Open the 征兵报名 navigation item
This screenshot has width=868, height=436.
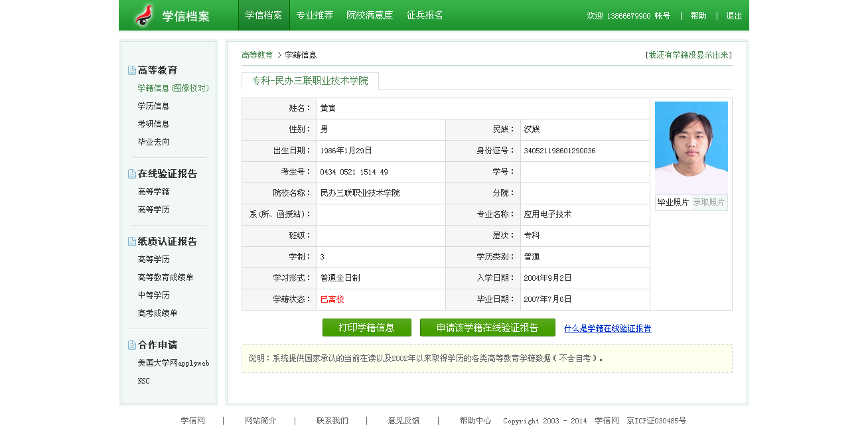pos(425,15)
